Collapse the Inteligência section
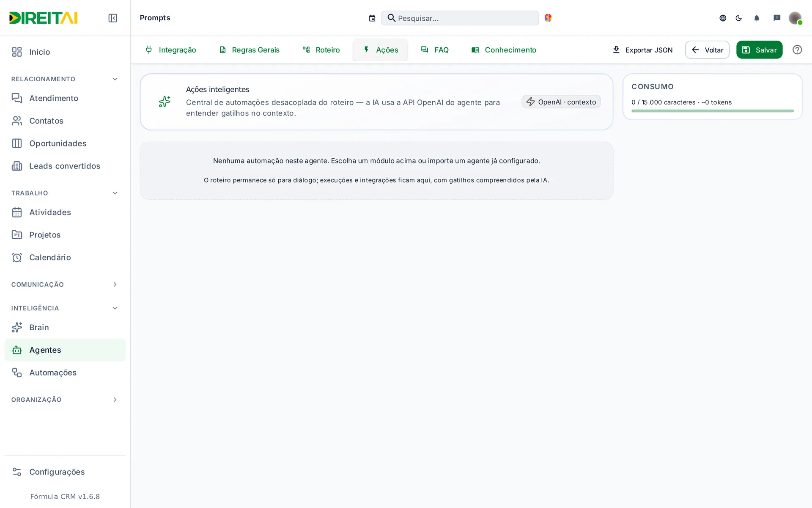Image resolution: width=812 pixels, height=508 pixels. tap(65, 308)
